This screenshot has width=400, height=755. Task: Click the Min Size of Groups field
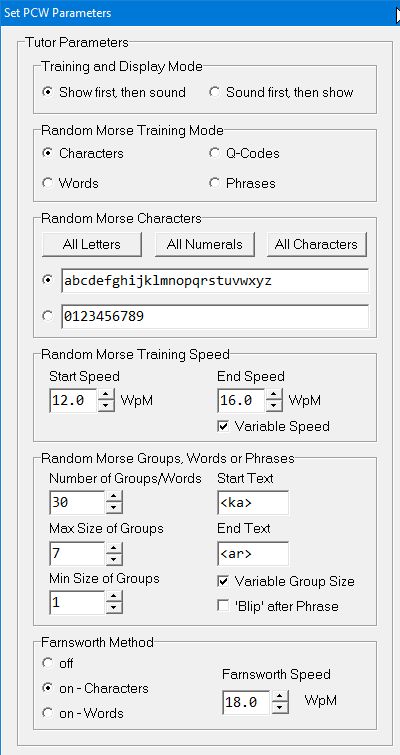coord(77,602)
